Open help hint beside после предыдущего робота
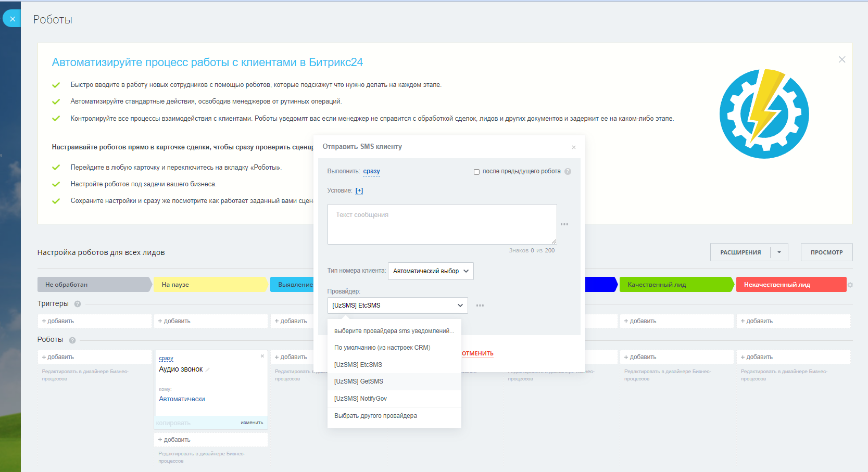The height and width of the screenshot is (472, 868). [x=568, y=171]
